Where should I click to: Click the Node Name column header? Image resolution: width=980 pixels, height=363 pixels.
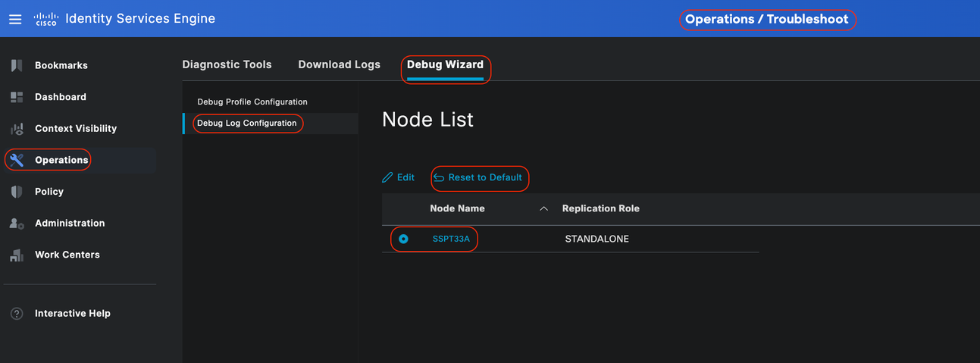(457, 208)
